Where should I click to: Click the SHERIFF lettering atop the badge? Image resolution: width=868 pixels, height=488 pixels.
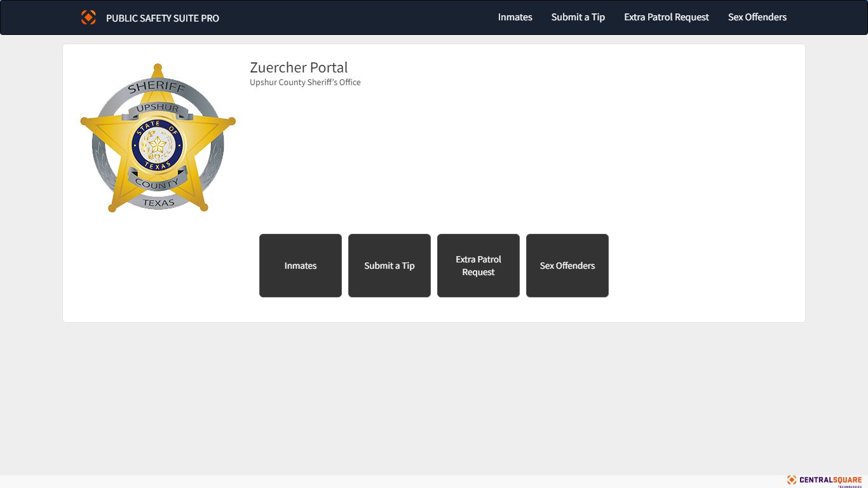157,88
